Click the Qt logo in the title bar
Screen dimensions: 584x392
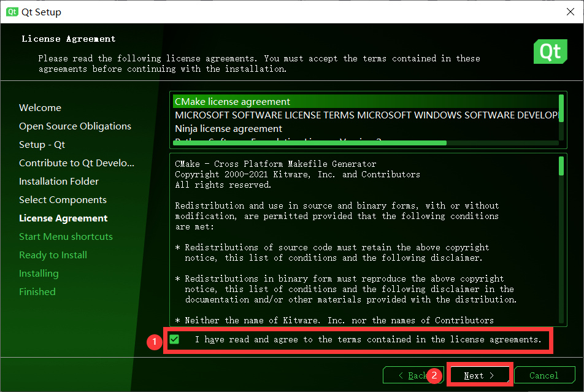click(12, 12)
